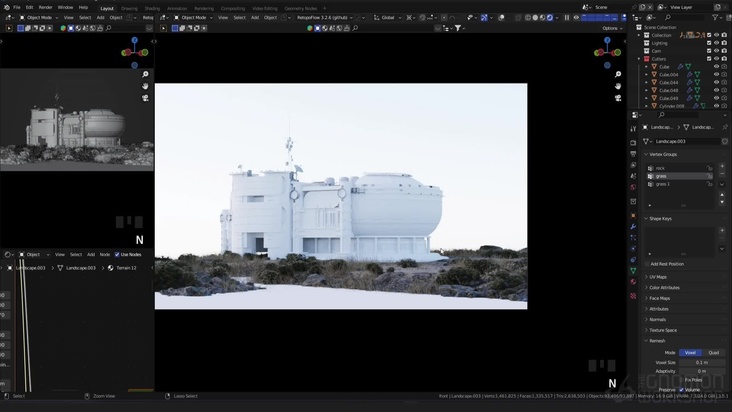The image size is (732, 412).
Task: Open the Object Data mesh properties tab
Action: (x=633, y=271)
